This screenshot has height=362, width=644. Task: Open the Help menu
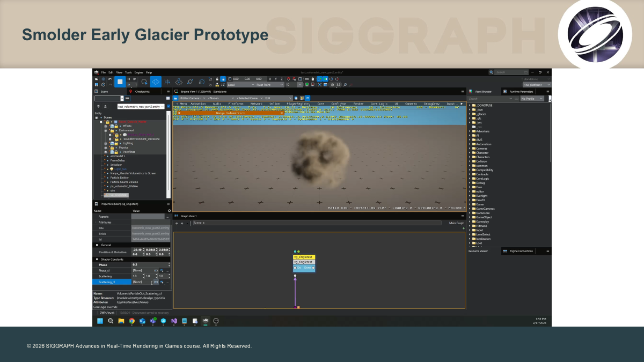149,72
